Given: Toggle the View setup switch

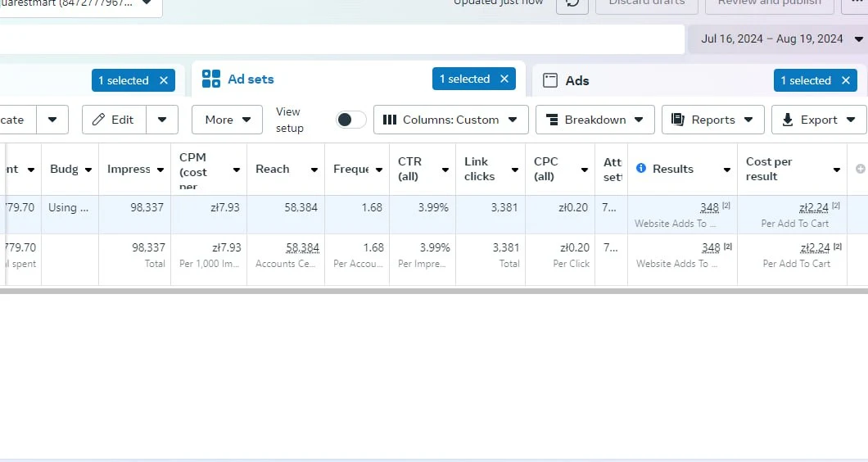Looking at the screenshot, I should 351,120.
